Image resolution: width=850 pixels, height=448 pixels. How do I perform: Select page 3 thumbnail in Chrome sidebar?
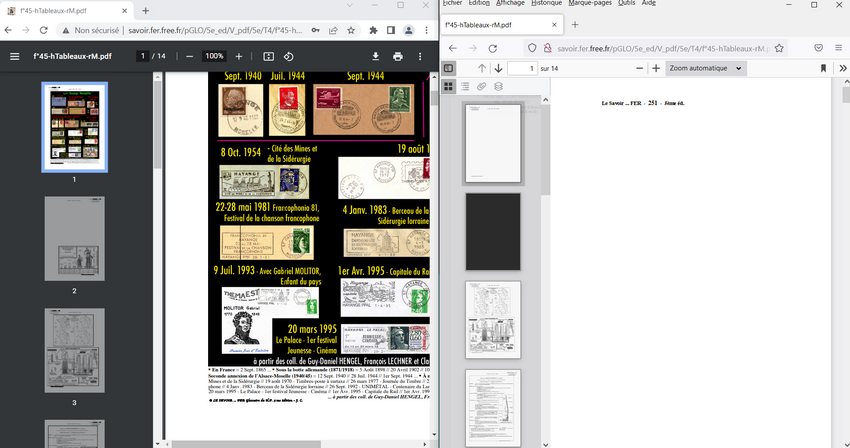[75, 350]
